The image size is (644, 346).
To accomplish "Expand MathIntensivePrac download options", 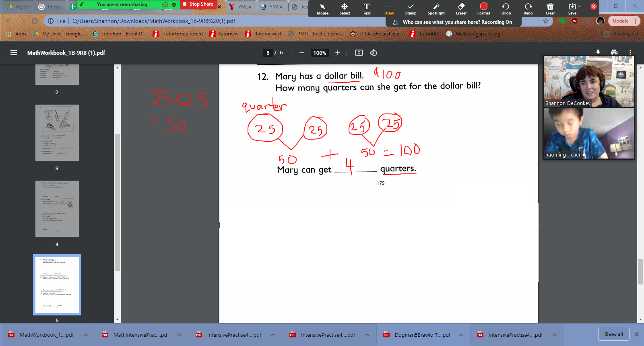I will point(180,335).
